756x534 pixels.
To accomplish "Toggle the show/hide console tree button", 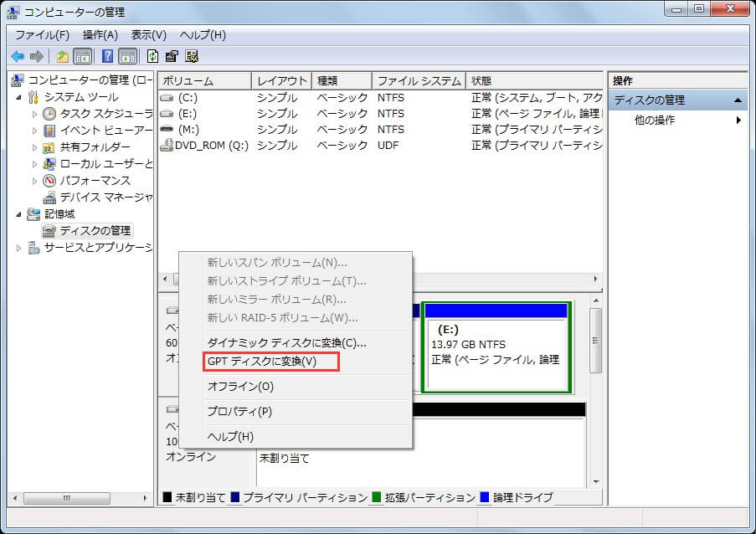I will click(83, 56).
